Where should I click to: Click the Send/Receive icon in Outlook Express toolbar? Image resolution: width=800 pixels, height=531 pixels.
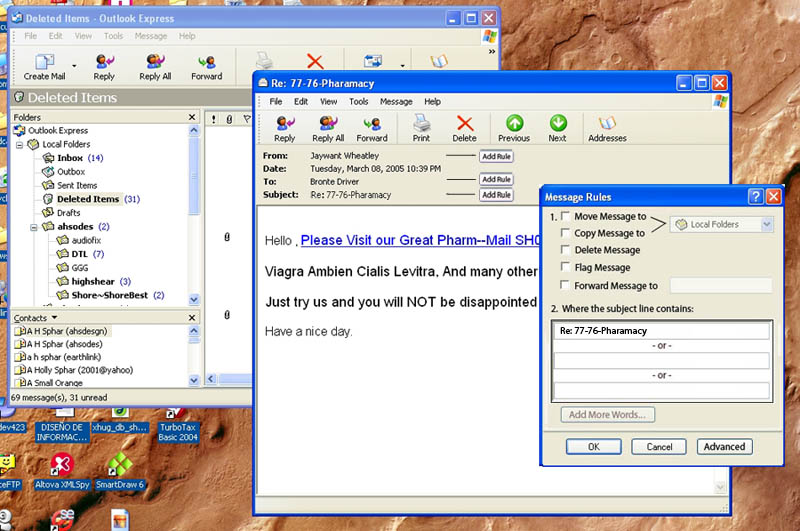tap(373, 62)
